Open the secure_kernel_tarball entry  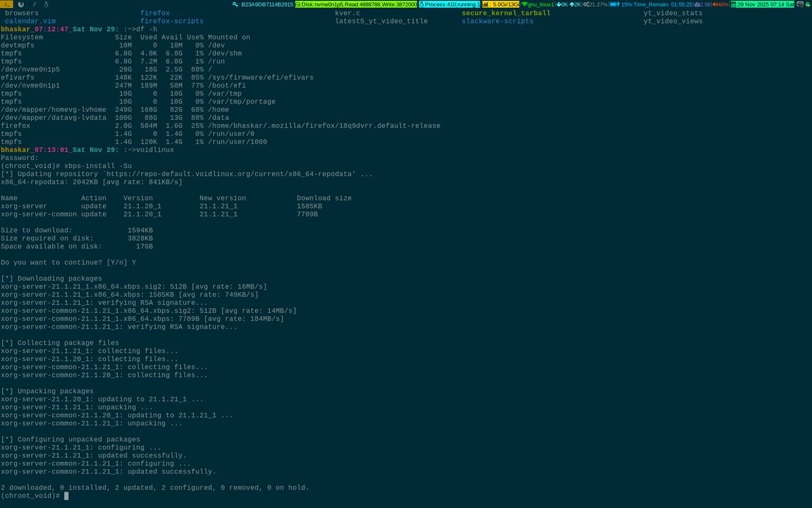click(505, 13)
